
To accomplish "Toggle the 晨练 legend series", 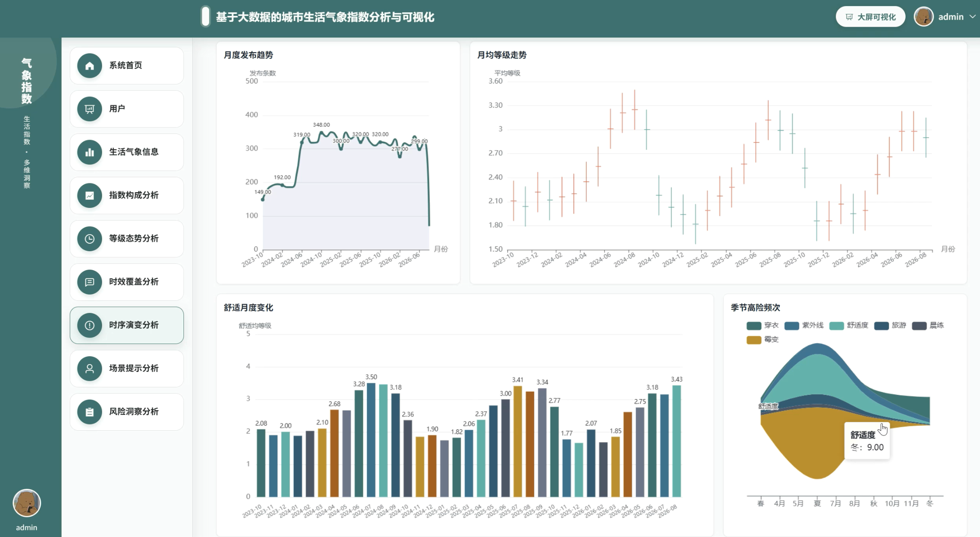I will pyautogui.click(x=928, y=326).
